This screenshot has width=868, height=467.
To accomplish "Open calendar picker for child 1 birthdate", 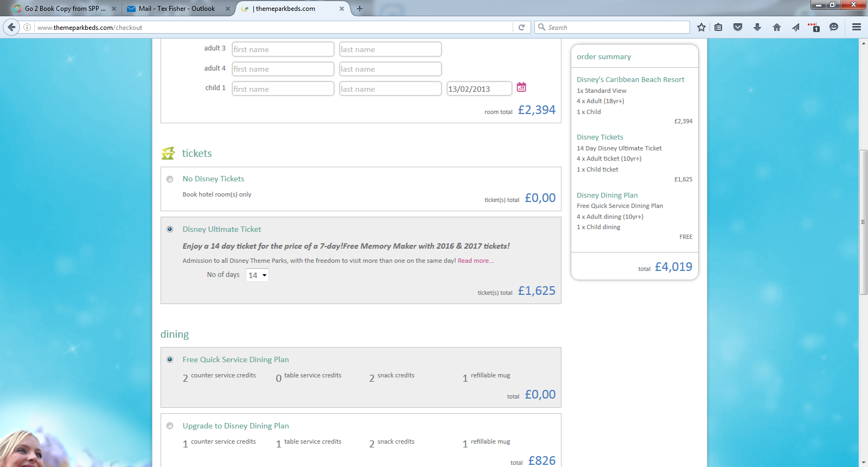I will coord(521,87).
